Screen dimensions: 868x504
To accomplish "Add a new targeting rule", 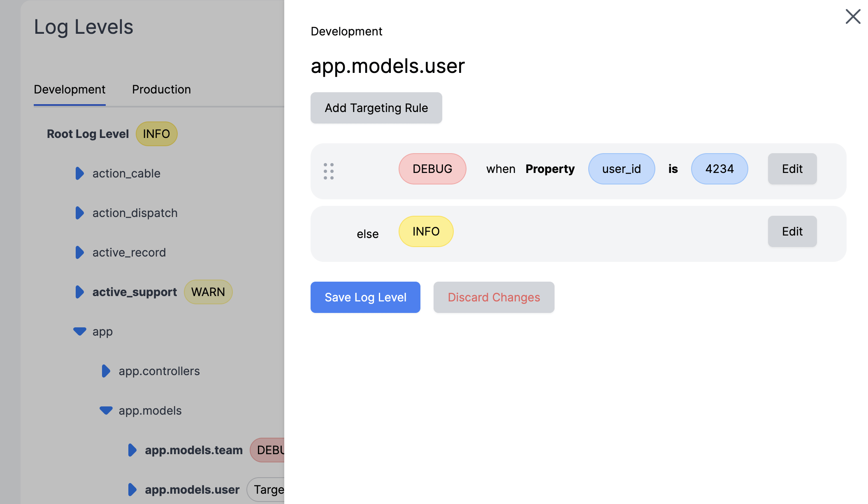I will pos(376,108).
